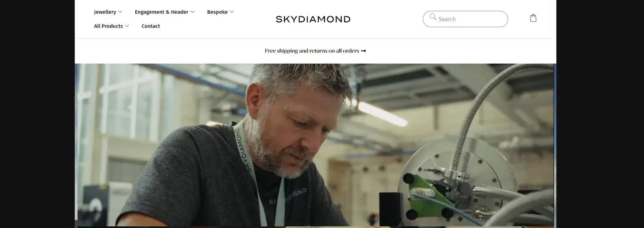
Task: Click the hero video of the bearded man
Action: pyautogui.click(x=315, y=146)
